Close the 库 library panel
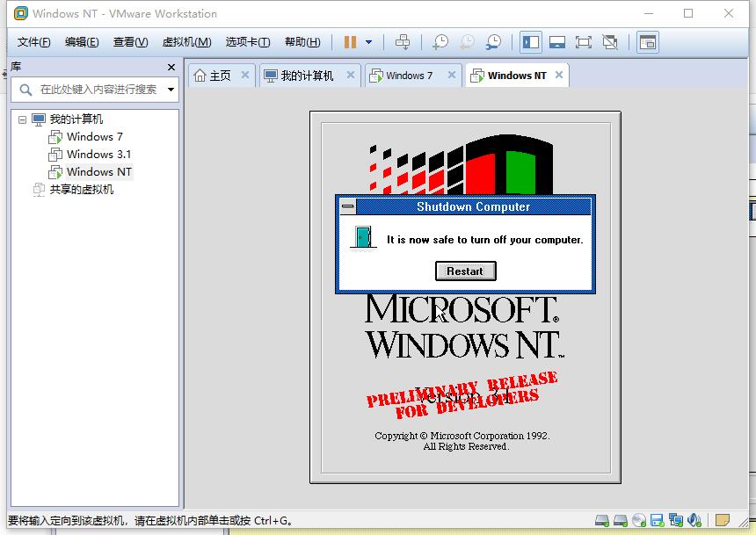 (x=171, y=67)
